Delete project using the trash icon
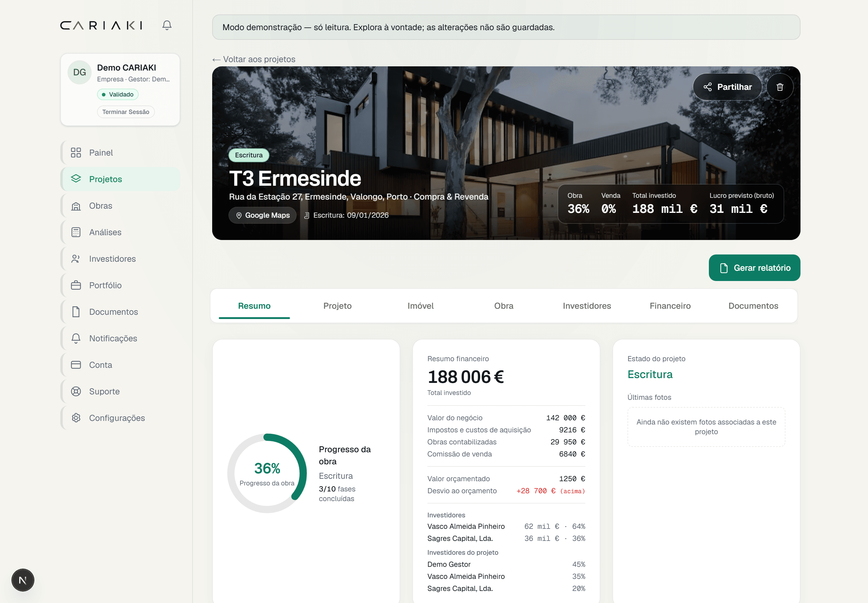Screen dimensions: 868x603 [x=780, y=87]
